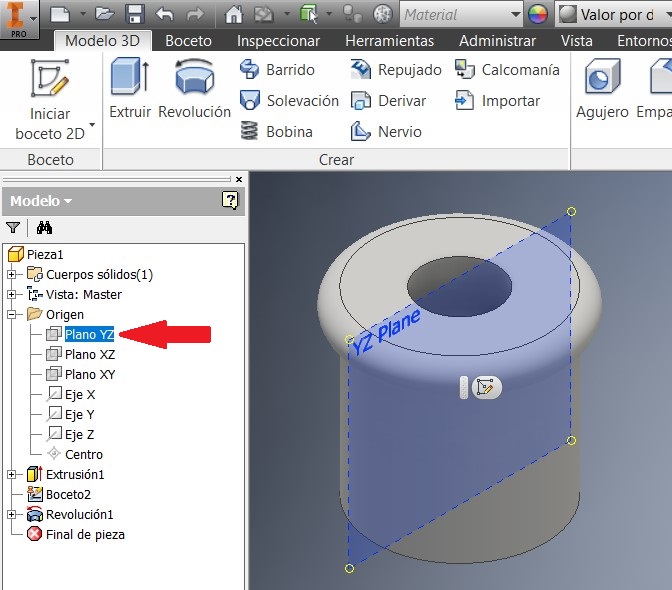Image resolution: width=672 pixels, height=590 pixels.
Task: Select the Barrido sweep tool
Action: [x=277, y=70]
